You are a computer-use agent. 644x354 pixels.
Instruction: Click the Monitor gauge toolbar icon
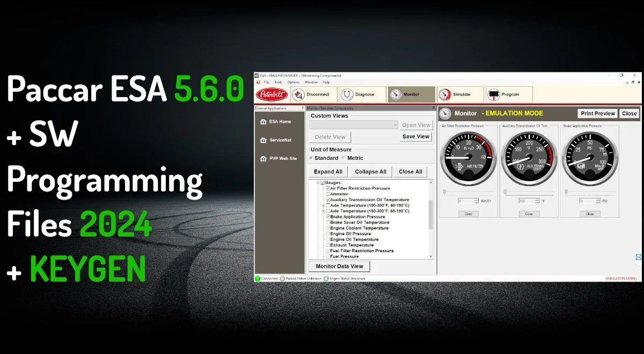click(x=396, y=94)
